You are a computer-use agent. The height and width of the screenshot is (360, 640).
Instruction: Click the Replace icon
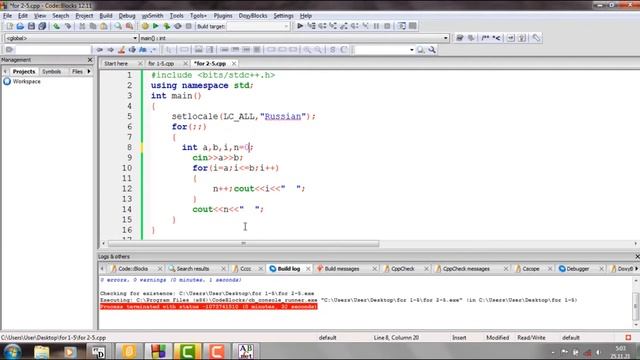(129, 26)
